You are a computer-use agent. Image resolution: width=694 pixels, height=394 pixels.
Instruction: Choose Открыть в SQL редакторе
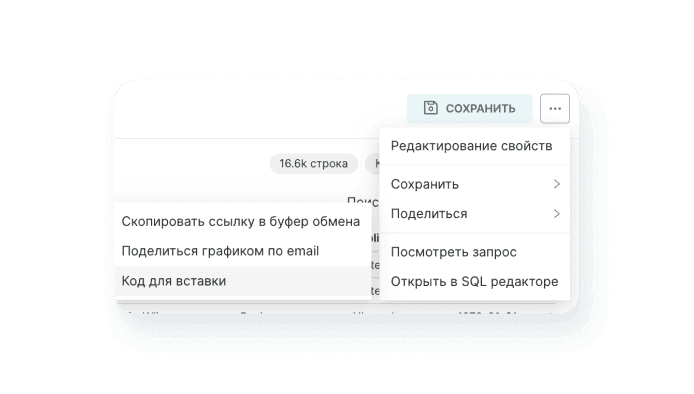(x=474, y=282)
